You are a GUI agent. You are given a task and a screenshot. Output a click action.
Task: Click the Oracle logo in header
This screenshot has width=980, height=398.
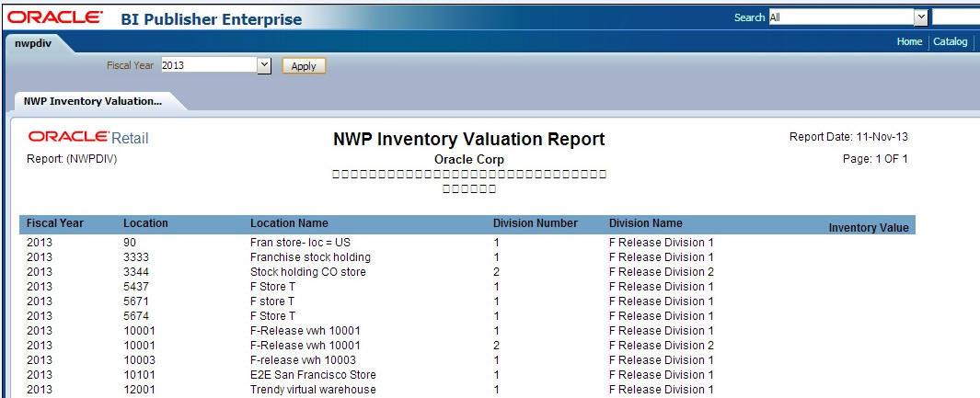tap(55, 17)
